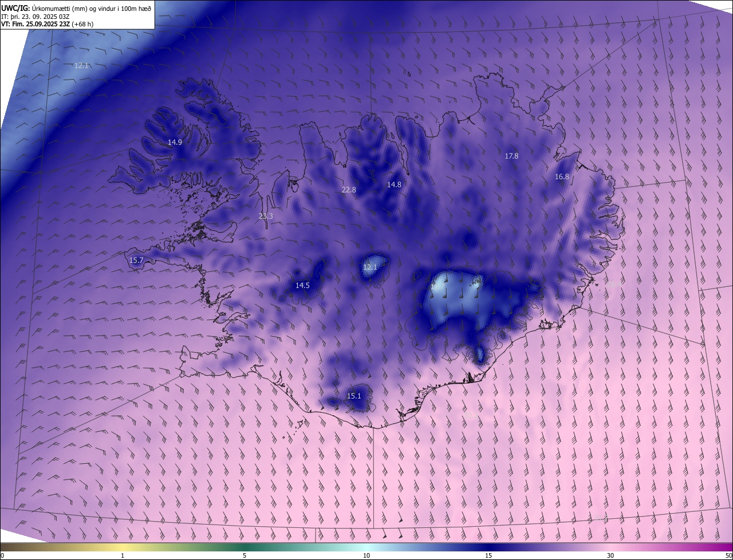Click the 22.8 value label on the map
This screenshot has height=560, width=733.
[x=349, y=190]
